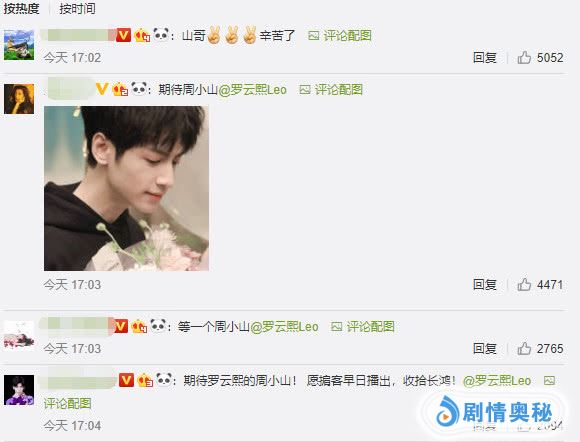580x442 pixels.
Task: Like the comment with 5052 likes
Action: pyautogui.click(x=524, y=58)
